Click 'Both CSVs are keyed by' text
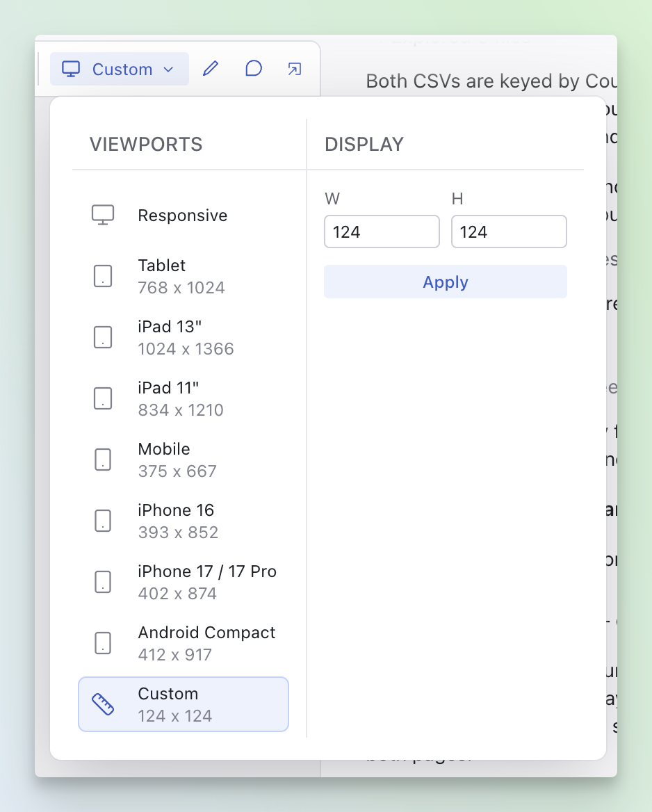The image size is (652, 812). click(x=473, y=81)
